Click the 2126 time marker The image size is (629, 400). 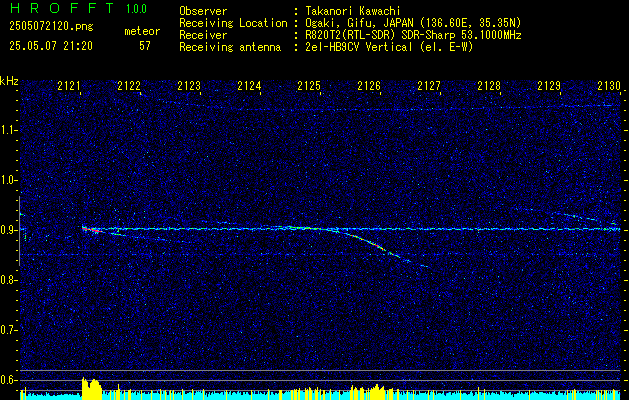pos(369,86)
